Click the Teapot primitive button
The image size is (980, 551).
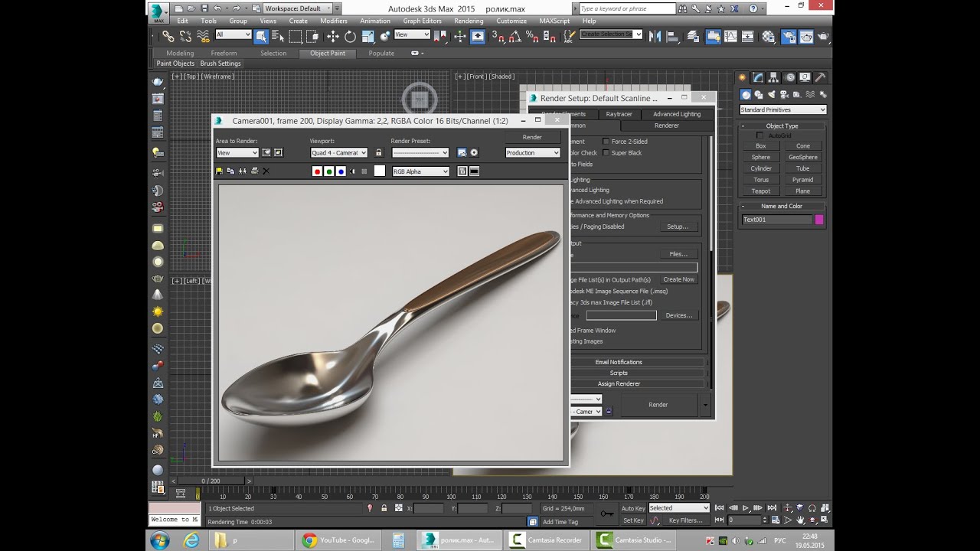coord(761,191)
